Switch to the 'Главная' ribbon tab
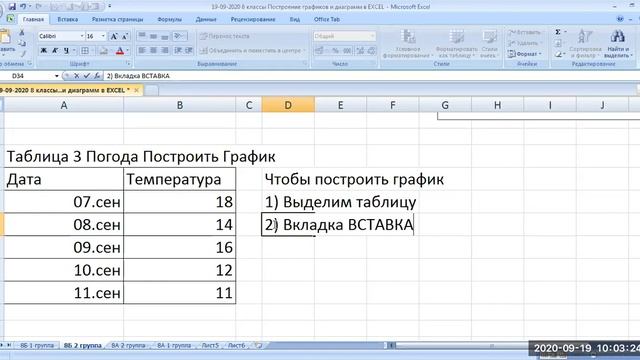Screen dimensions: 640x360 (33, 19)
